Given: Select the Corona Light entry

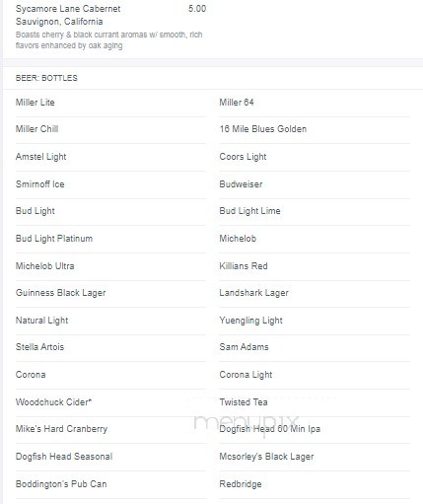Looking at the screenshot, I should [x=246, y=375].
